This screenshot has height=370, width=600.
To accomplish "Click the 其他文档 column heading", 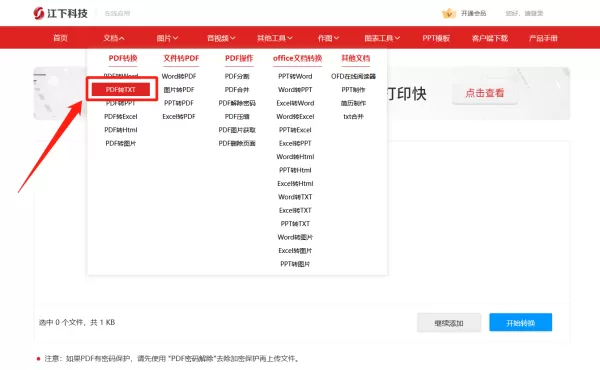I will (356, 59).
